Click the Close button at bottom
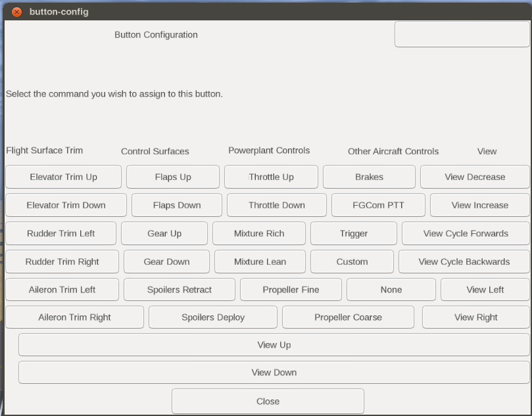532x416 pixels. [268, 401]
